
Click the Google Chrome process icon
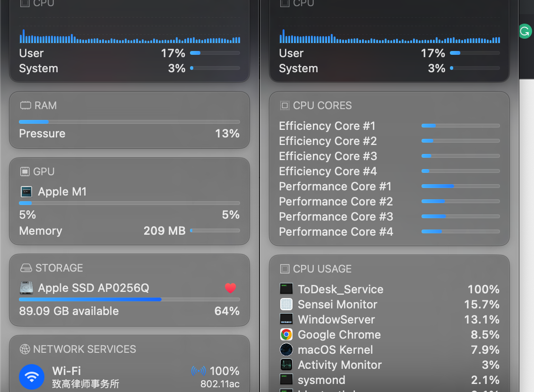pos(286,334)
